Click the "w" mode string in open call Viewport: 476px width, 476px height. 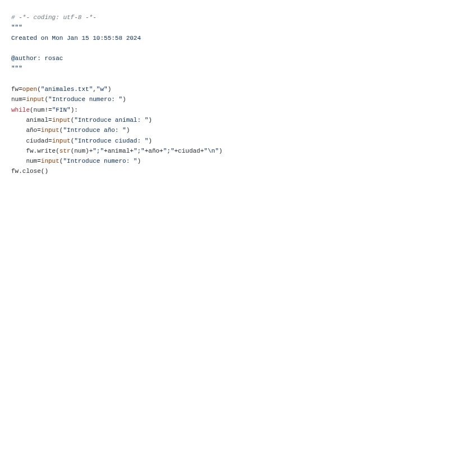coord(102,89)
